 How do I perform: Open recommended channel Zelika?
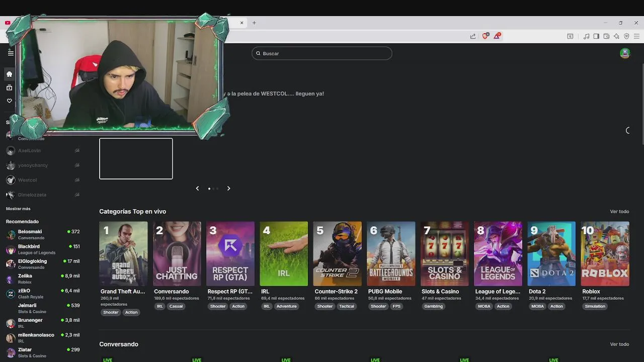coord(43,279)
